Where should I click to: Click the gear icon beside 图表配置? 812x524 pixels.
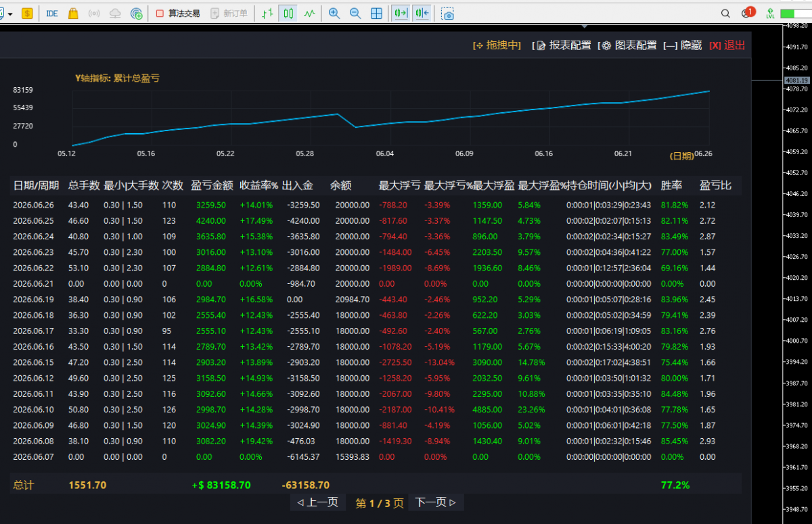coord(606,45)
